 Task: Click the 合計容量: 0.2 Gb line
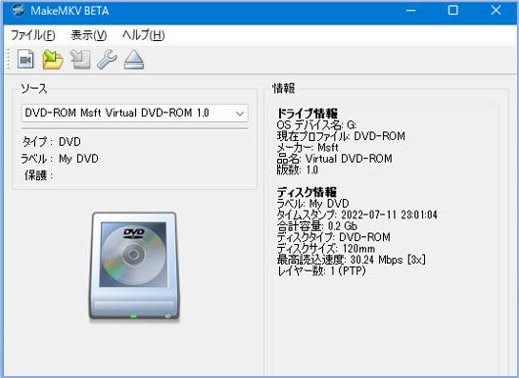pyautogui.click(x=317, y=226)
